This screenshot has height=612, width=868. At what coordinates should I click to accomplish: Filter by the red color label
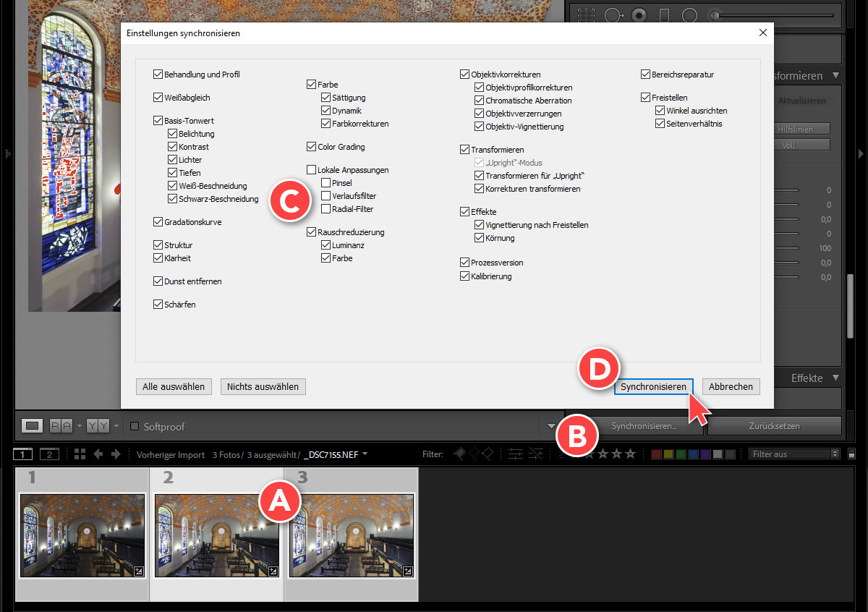(x=656, y=454)
